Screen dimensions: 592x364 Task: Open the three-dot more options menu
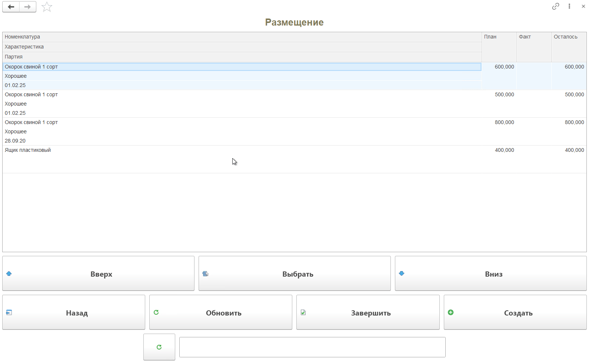(569, 6)
